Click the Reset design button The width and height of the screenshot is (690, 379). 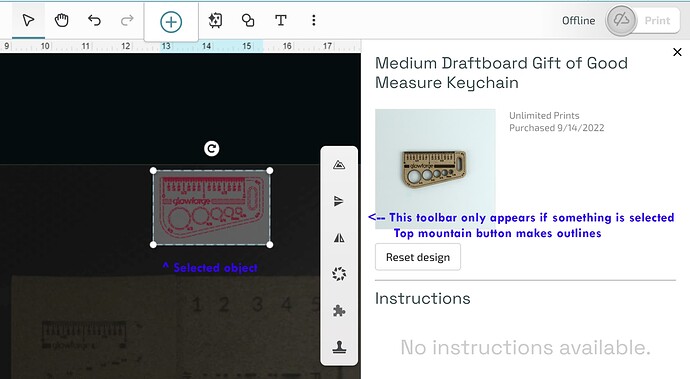pyautogui.click(x=418, y=257)
